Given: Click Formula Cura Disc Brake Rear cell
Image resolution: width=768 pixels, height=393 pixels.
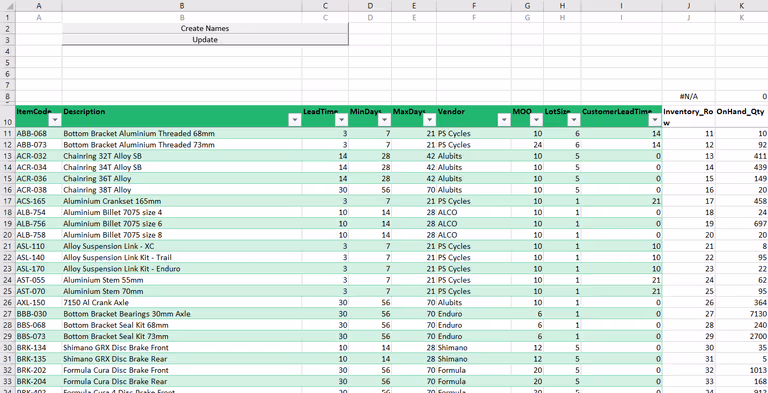Looking at the screenshot, I should pyautogui.click(x=182, y=381).
